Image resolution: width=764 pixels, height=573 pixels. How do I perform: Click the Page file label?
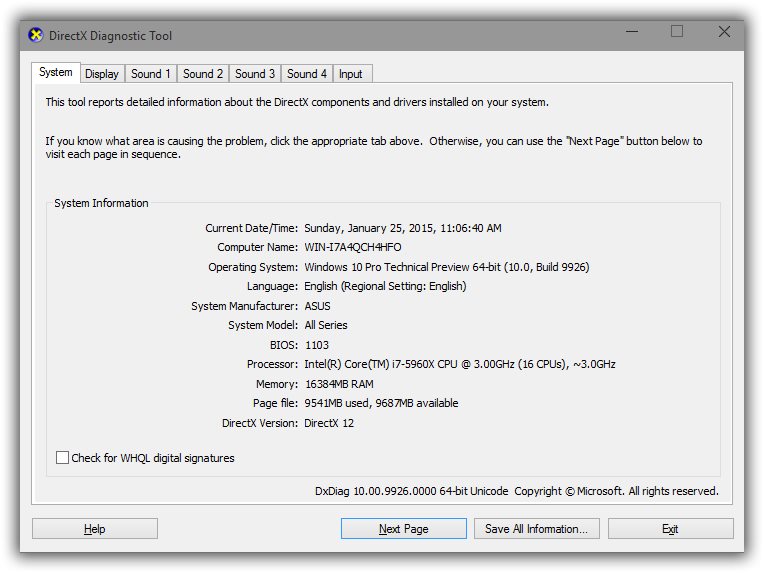(x=275, y=403)
